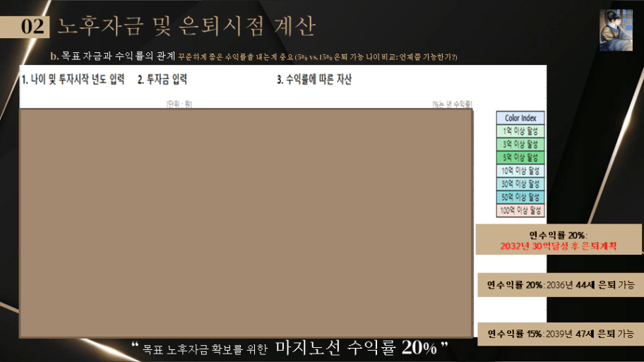The height and width of the screenshot is (362, 644).
Task: Select the 1억 이상 달성 color swatch
Action: click(x=520, y=131)
